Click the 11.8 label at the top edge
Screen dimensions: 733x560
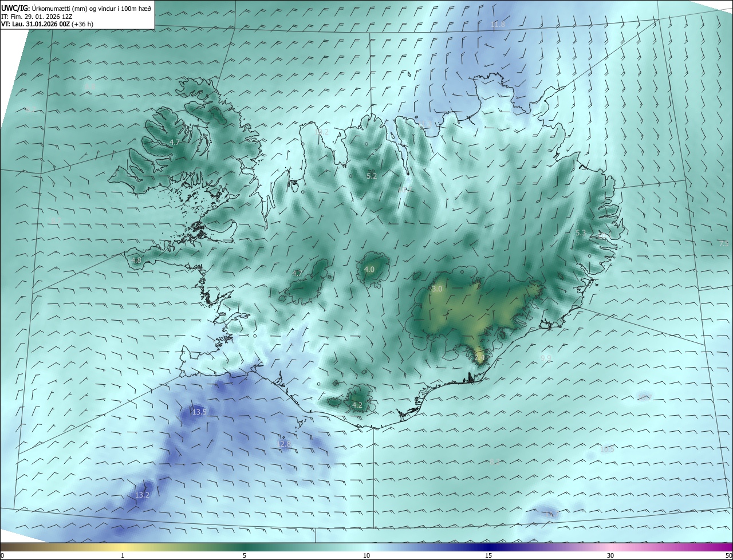(498, 24)
